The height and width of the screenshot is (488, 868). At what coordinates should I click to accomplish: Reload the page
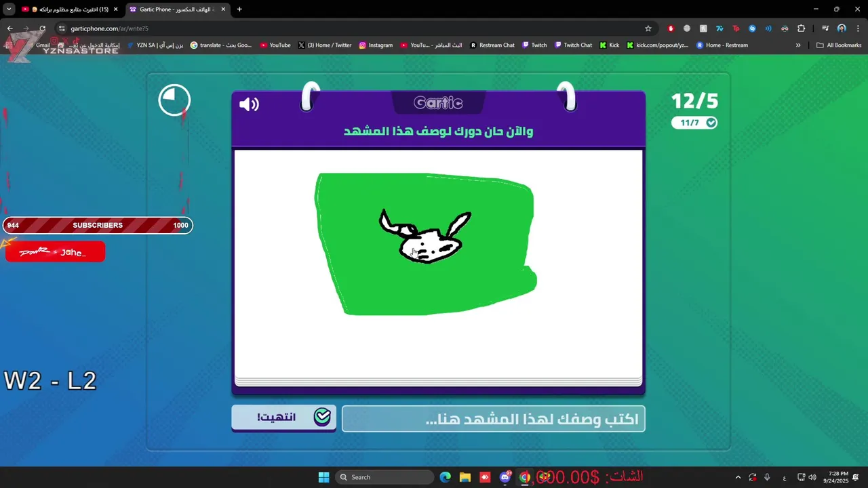pyautogui.click(x=42, y=28)
